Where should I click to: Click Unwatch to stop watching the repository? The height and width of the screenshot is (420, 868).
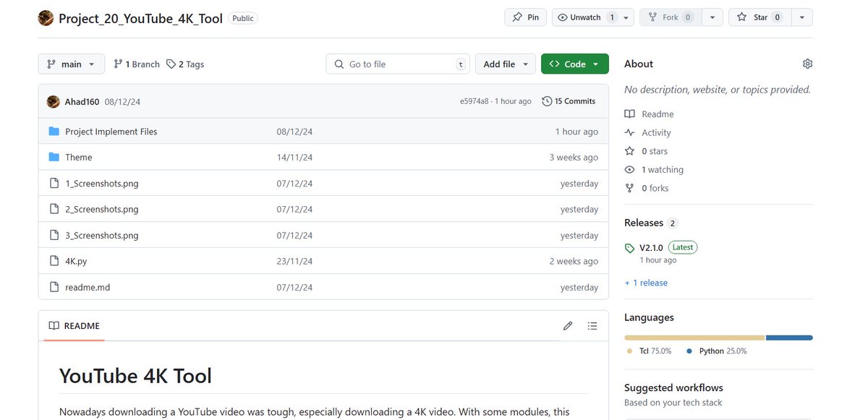[585, 17]
